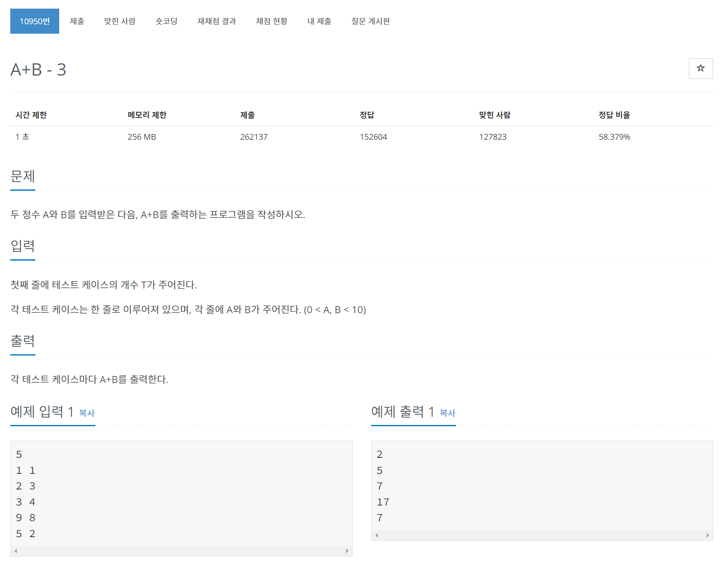Screen dimensions: 728x561
Task: Click the 입력 section heading
Action: point(23,246)
